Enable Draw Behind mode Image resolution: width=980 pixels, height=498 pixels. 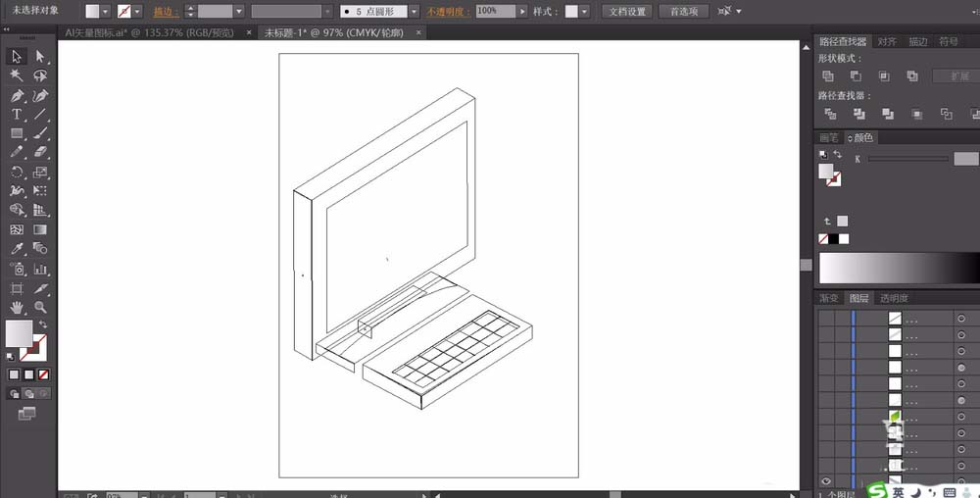coord(28,394)
